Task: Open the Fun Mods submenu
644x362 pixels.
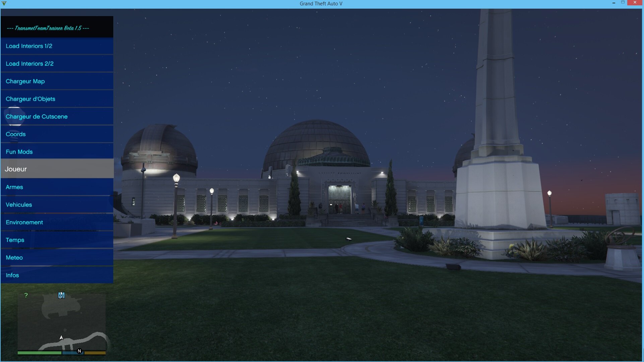Action: (x=57, y=152)
